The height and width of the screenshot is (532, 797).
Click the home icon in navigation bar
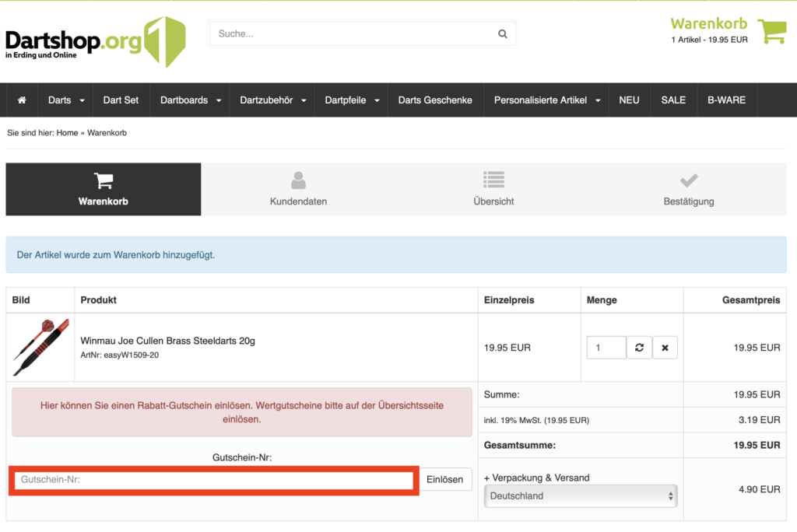(22, 100)
